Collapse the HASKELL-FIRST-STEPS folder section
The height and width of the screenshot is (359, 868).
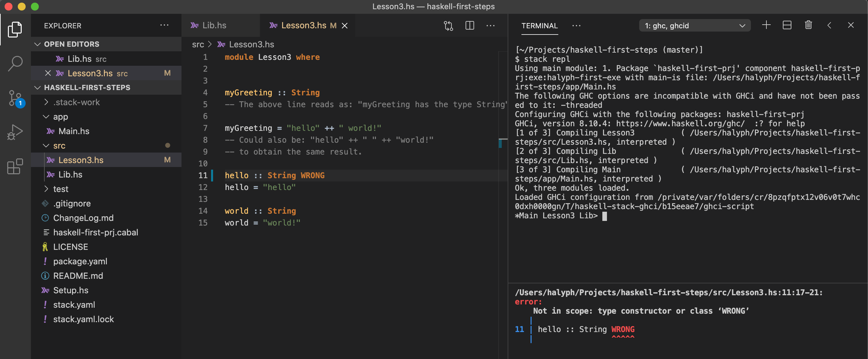click(37, 87)
